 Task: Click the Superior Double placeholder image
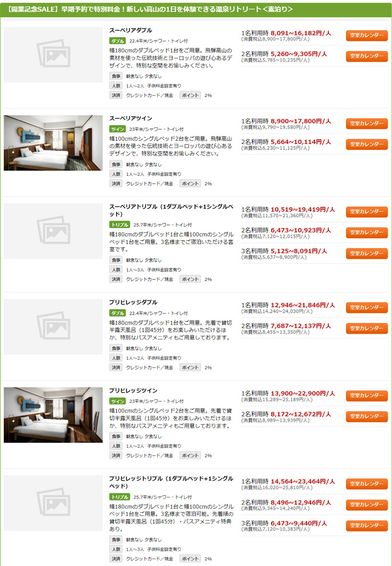click(x=53, y=54)
